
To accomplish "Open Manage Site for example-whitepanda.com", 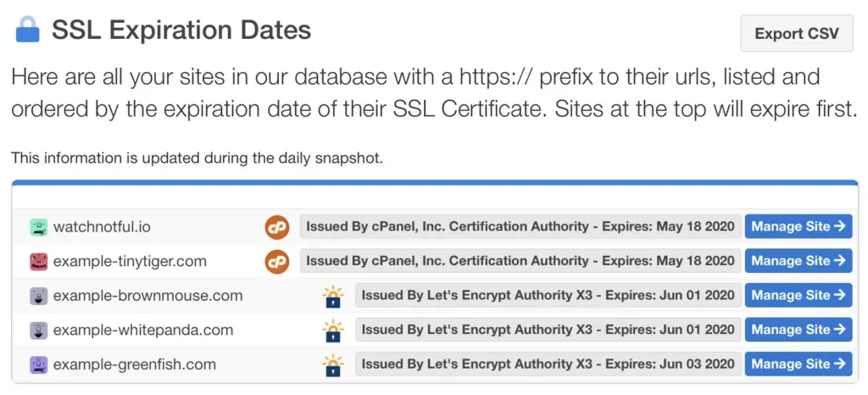I will [798, 329].
